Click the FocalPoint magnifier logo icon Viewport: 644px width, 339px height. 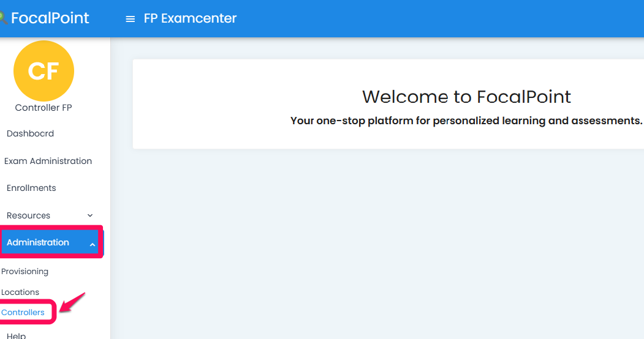tap(3, 18)
